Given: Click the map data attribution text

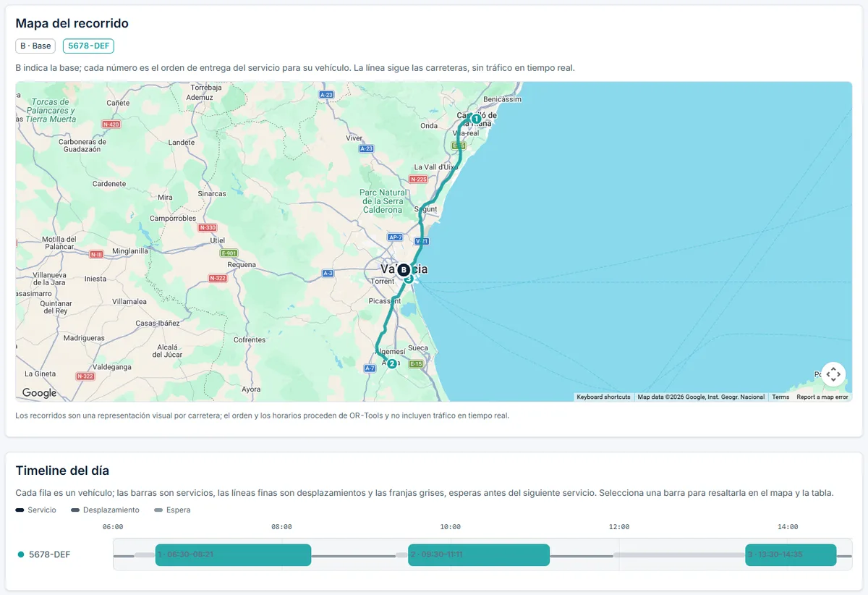Looking at the screenshot, I should 701,397.
